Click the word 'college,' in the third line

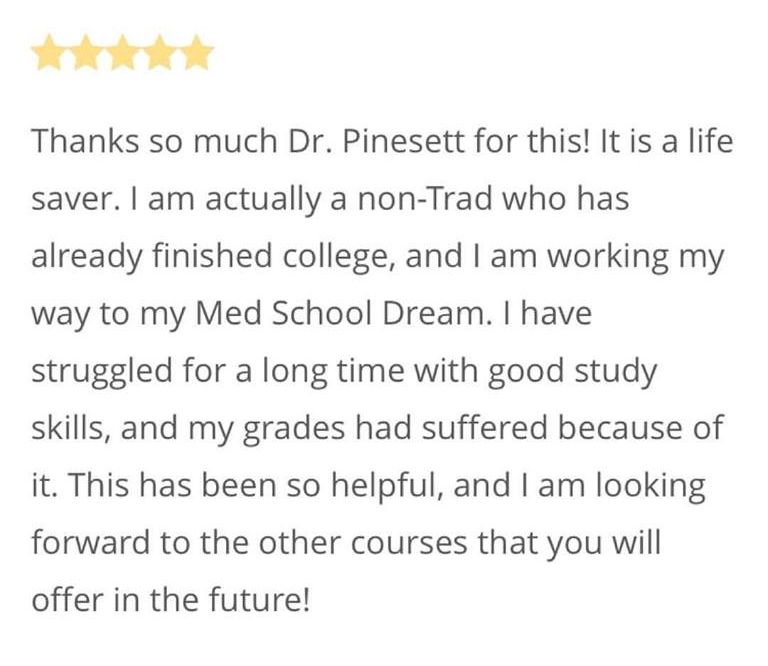click(x=339, y=257)
